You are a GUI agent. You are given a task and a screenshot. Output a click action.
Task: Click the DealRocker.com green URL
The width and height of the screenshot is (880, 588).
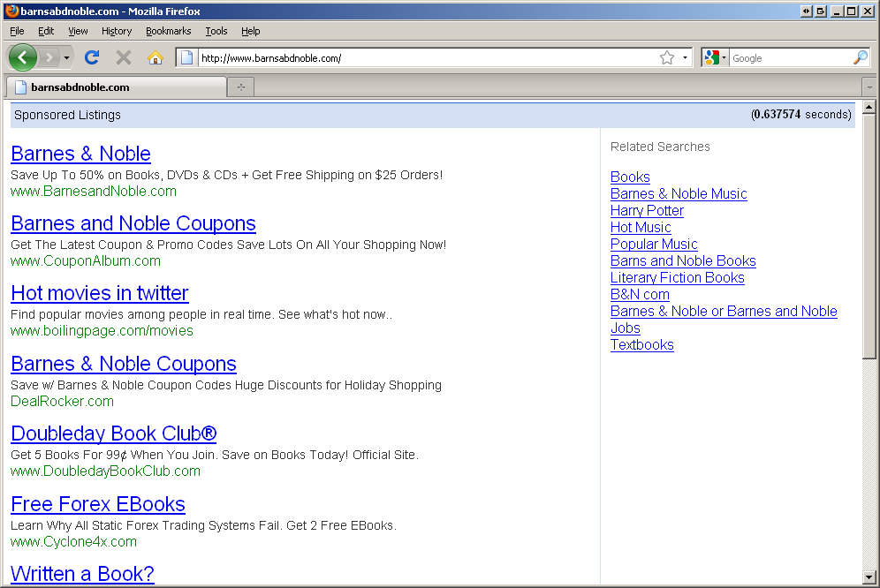[62, 401]
